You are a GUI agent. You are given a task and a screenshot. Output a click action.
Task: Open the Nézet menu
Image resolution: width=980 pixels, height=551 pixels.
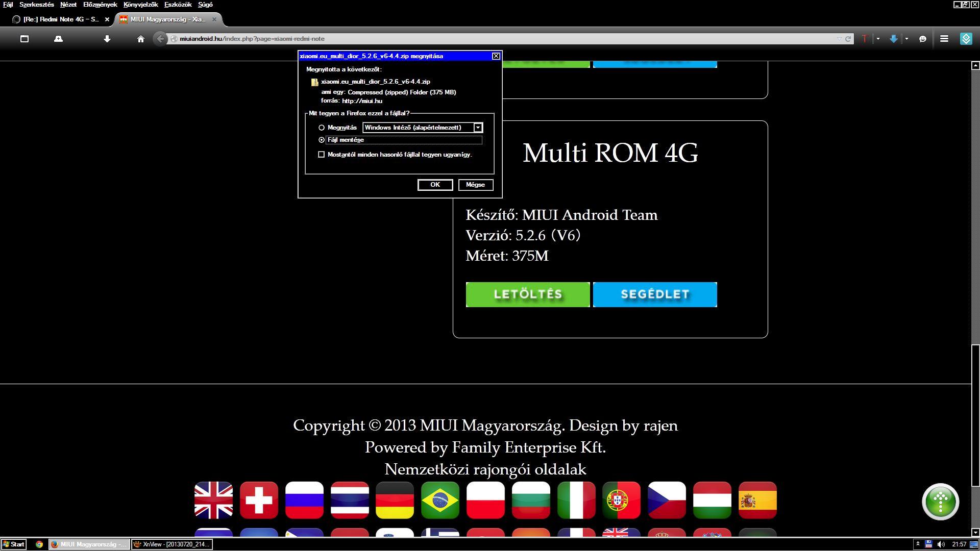[x=68, y=5]
